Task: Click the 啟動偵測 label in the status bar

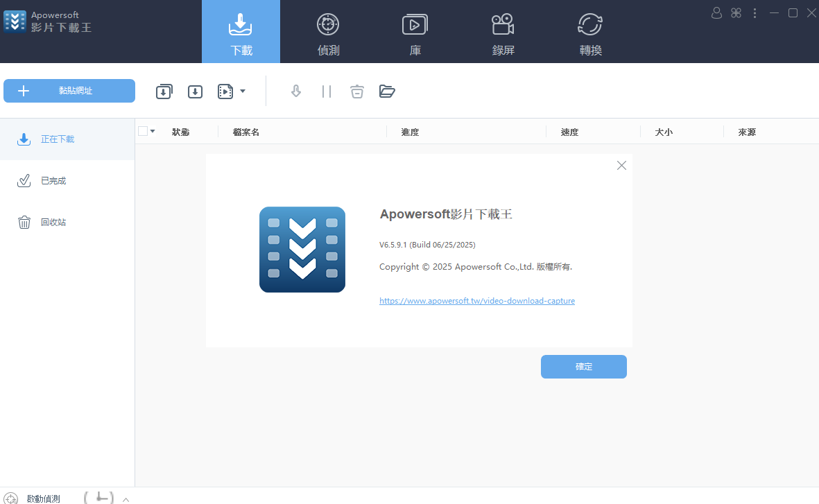Action: 44,498
